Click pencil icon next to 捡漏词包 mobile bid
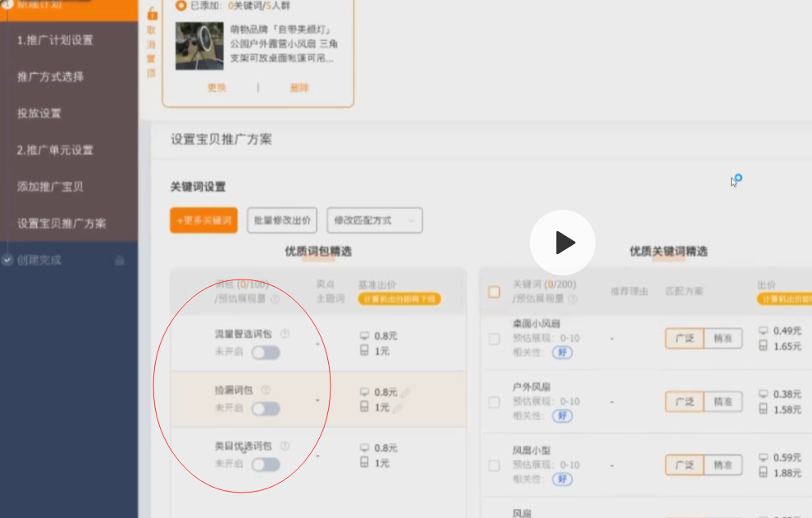Screen dimensions: 812x518 point(398,408)
